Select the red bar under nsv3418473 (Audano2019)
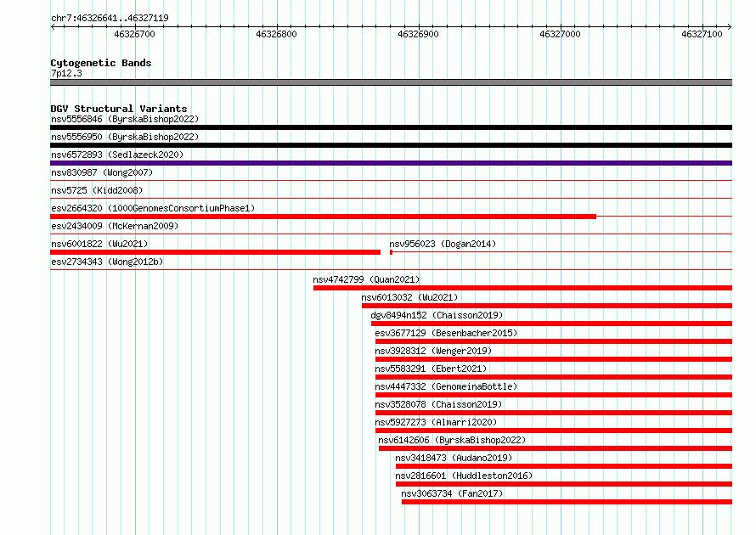 tap(564, 466)
